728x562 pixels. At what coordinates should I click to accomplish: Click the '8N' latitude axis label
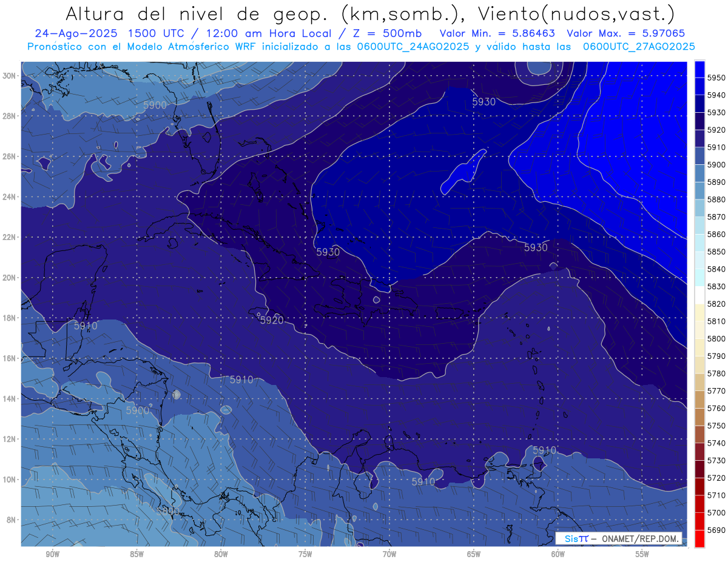pyautogui.click(x=12, y=520)
